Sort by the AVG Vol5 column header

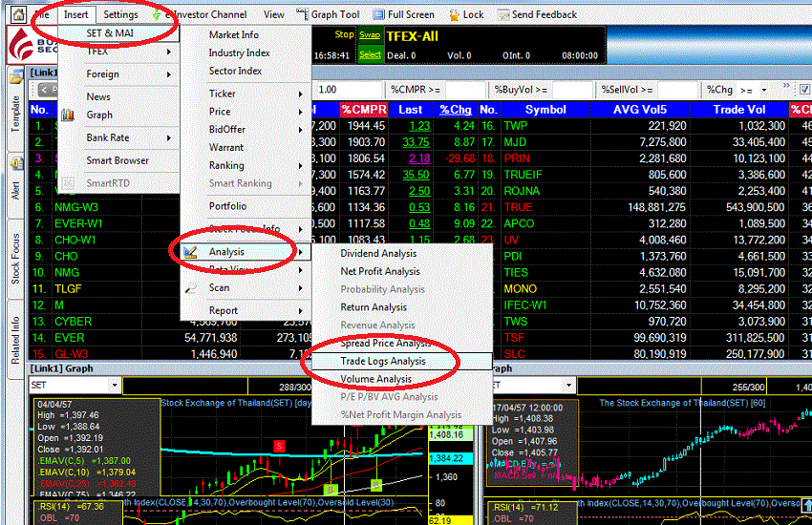tap(640, 110)
